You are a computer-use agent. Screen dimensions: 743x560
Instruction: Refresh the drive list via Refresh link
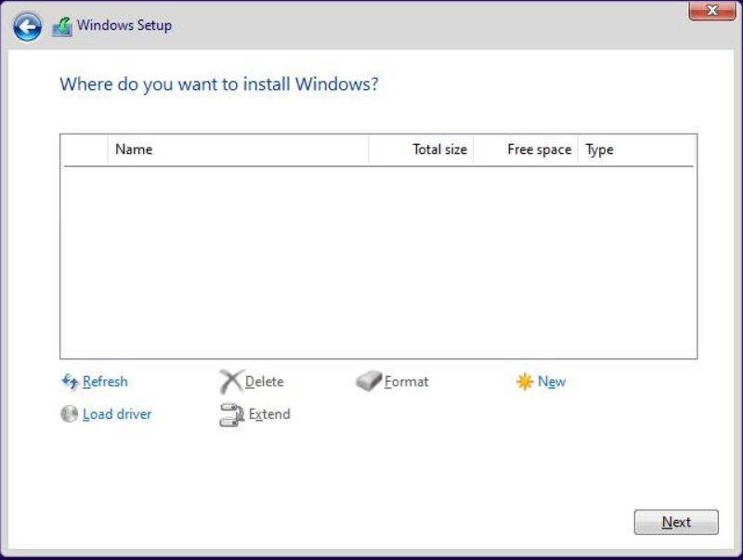[105, 382]
